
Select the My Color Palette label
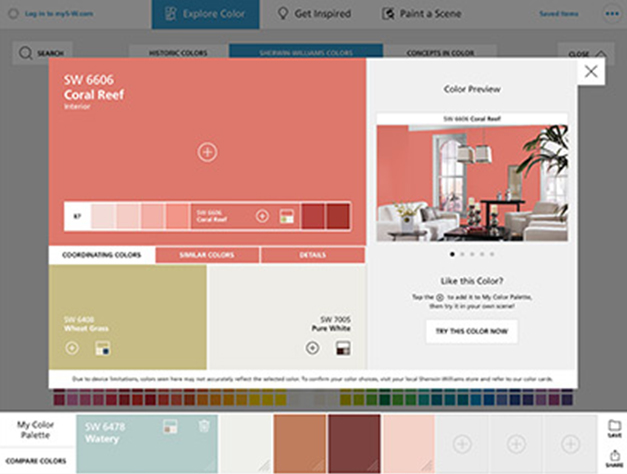[35, 430]
